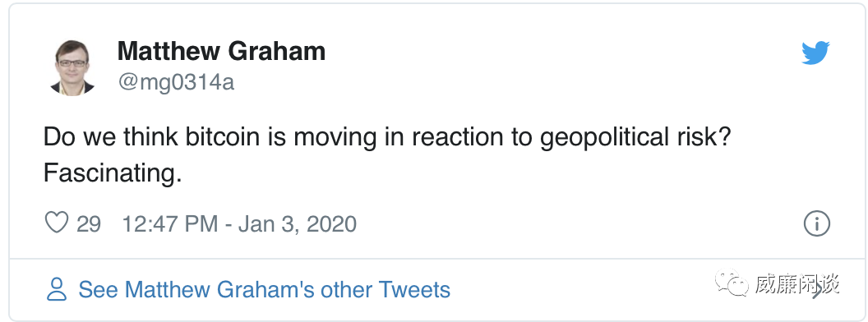868x322 pixels.
Task: Visit the @mg0314a handle
Action: 175,82
